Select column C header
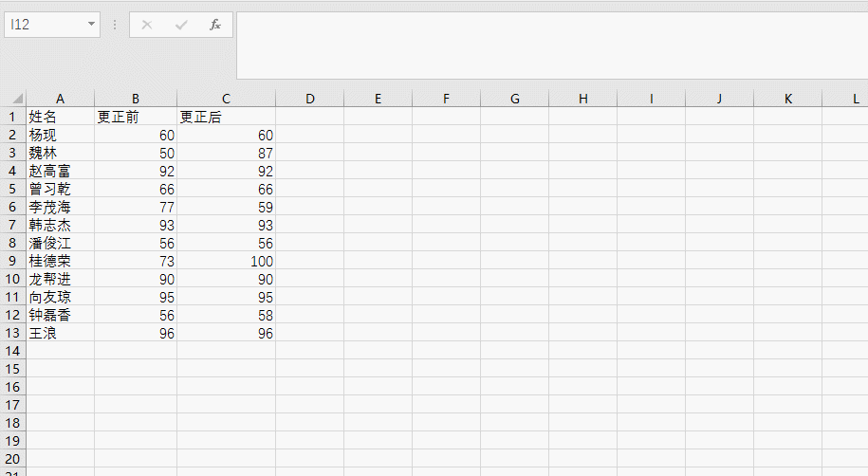Viewport: 868px width, 476px height. tap(226, 99)
